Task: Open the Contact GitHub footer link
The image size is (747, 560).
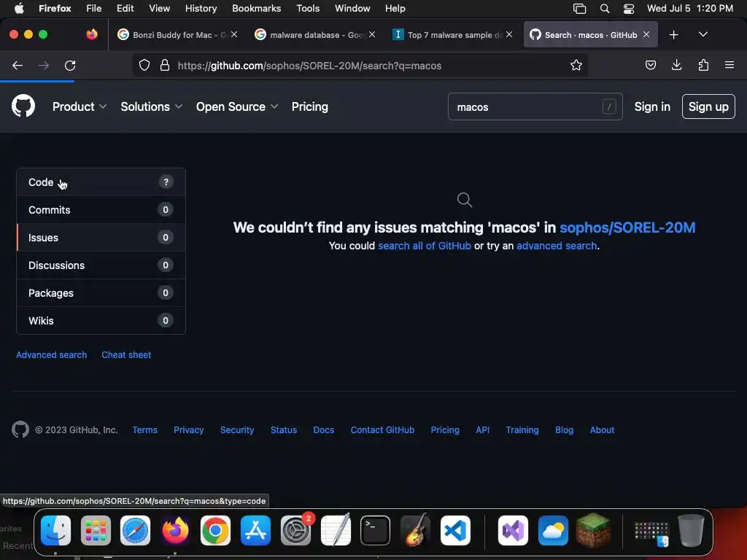Action: (382, 430)
